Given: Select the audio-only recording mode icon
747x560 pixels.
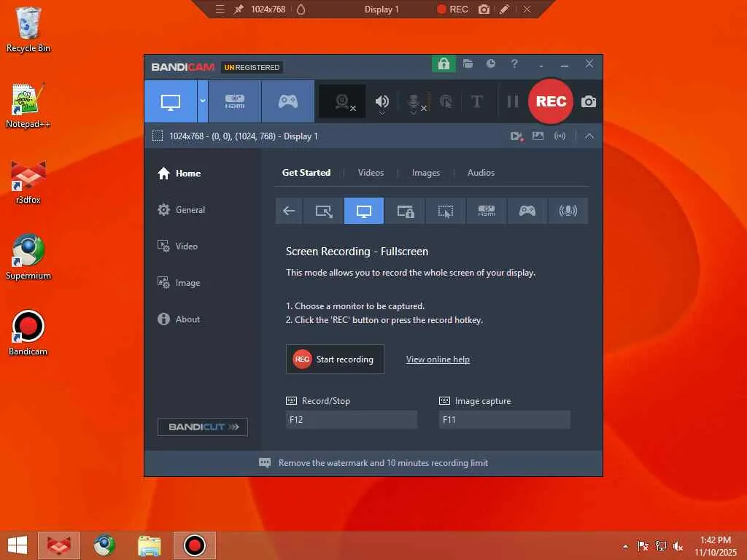Looking at the screenshot, I should point(568,211).
